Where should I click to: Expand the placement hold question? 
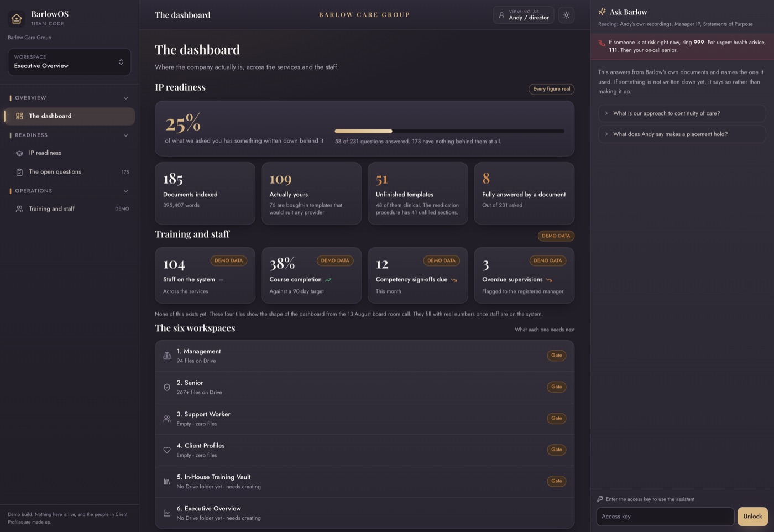tap(682, 134)
